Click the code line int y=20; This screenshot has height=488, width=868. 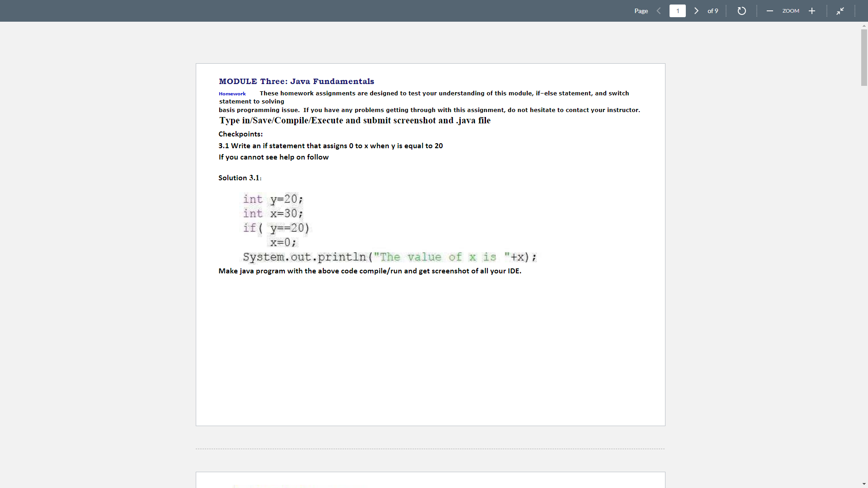273,199
